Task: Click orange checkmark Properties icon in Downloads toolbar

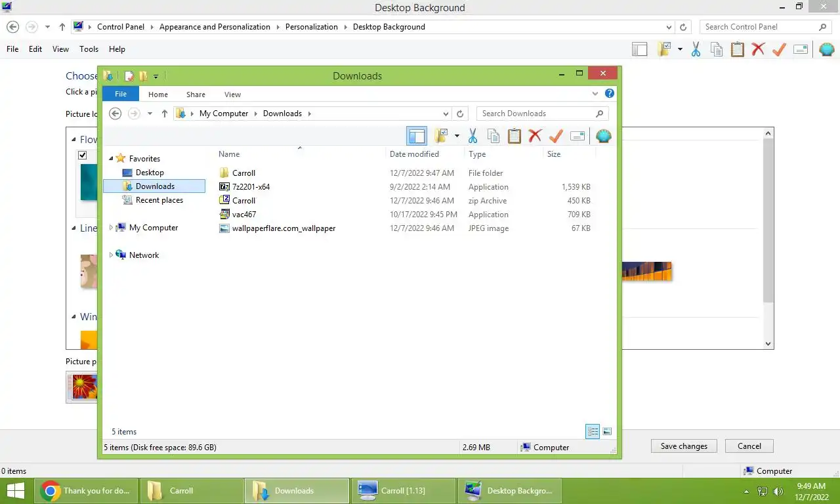Action: [556, 136]
